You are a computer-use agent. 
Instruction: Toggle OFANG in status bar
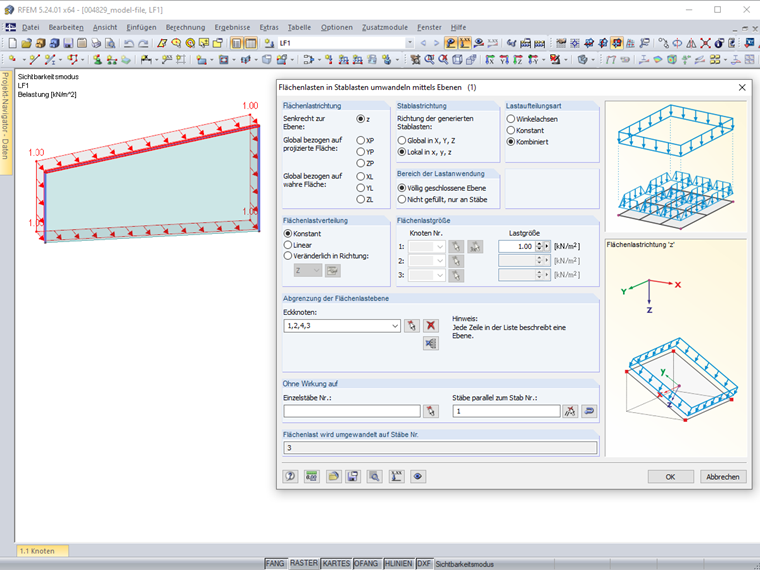tap(366, 563)
